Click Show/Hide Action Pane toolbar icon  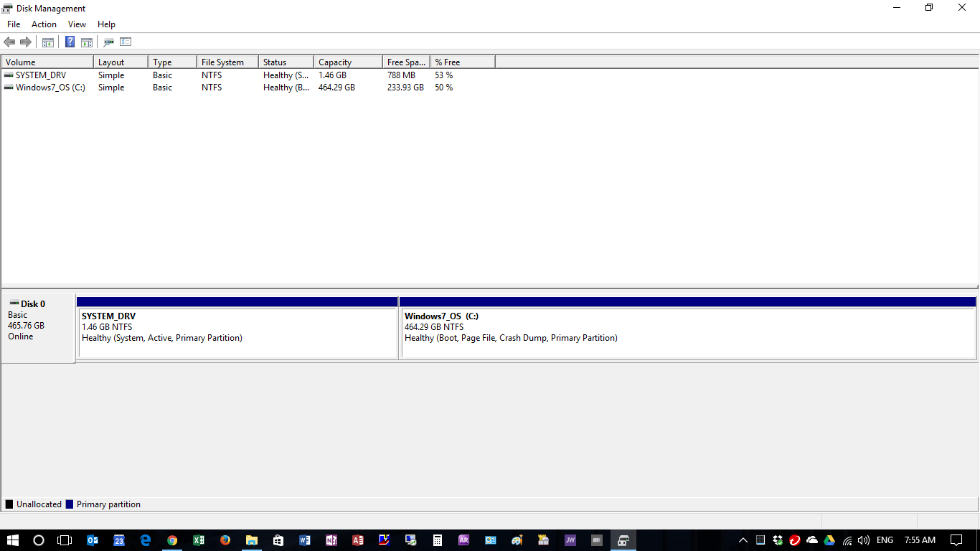pyautogui.click(x=87, y=42)
